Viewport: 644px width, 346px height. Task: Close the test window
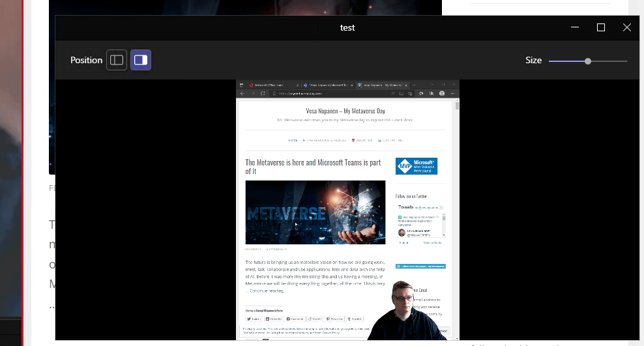[x=626, y=27]
